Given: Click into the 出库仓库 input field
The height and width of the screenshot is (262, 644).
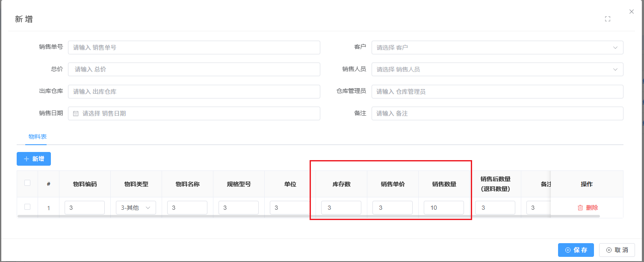Looking at the screenshot, I should [194, 92].
